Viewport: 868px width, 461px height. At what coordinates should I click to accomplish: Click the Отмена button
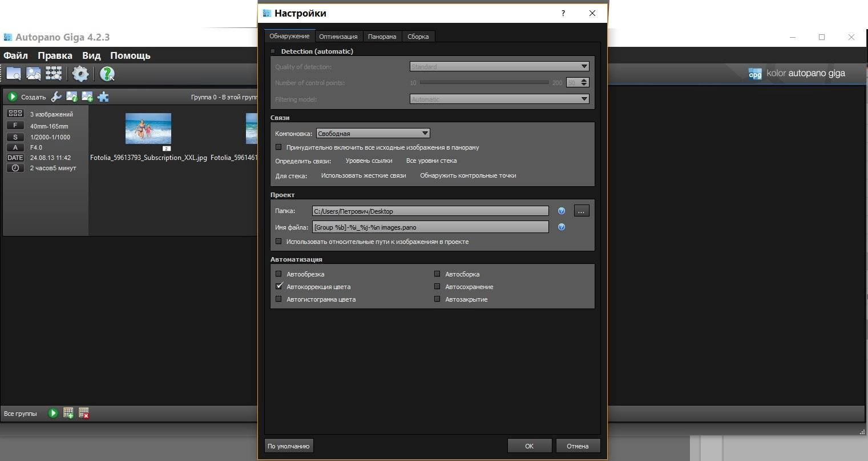tap(578, 446)
